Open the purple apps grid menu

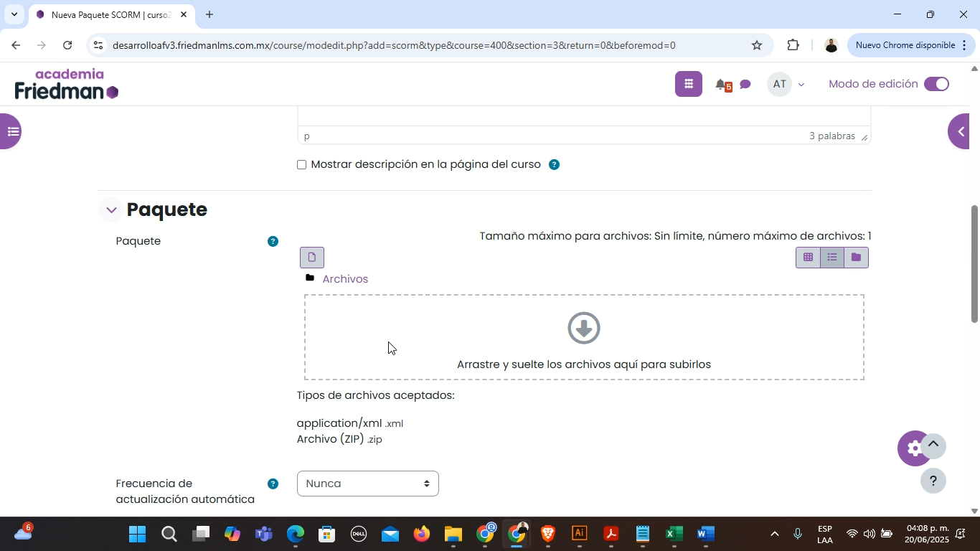pos(689,84)
